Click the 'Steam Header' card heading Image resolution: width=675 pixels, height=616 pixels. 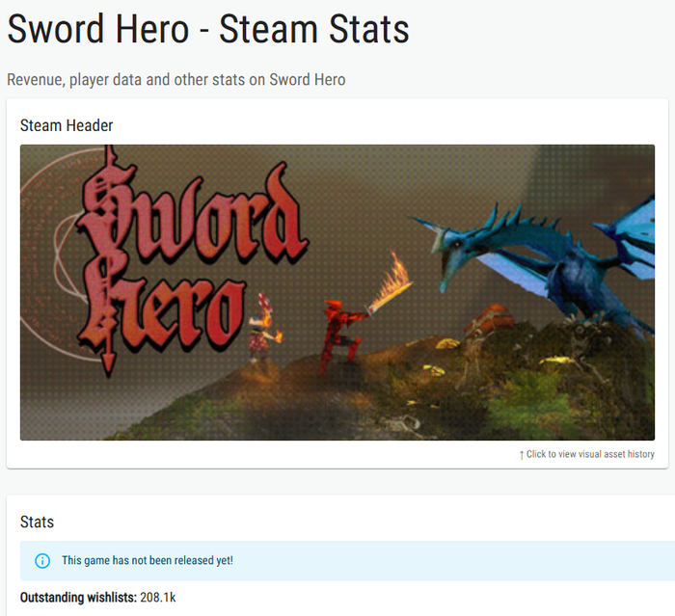coord(67,125)
